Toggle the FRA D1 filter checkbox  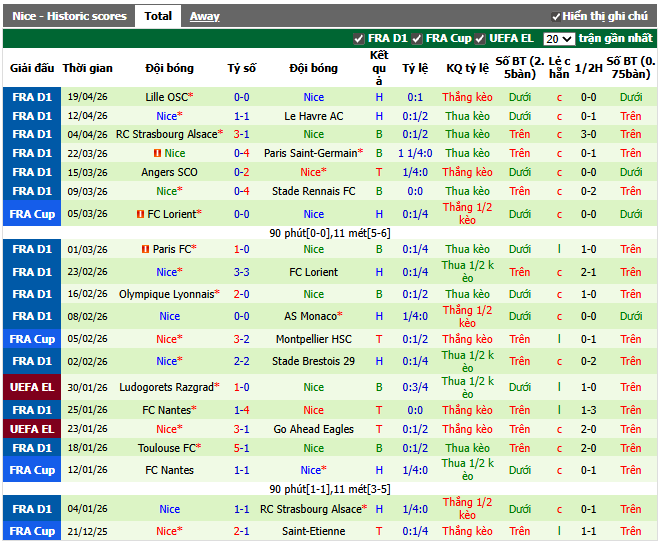tap(359, 39)
